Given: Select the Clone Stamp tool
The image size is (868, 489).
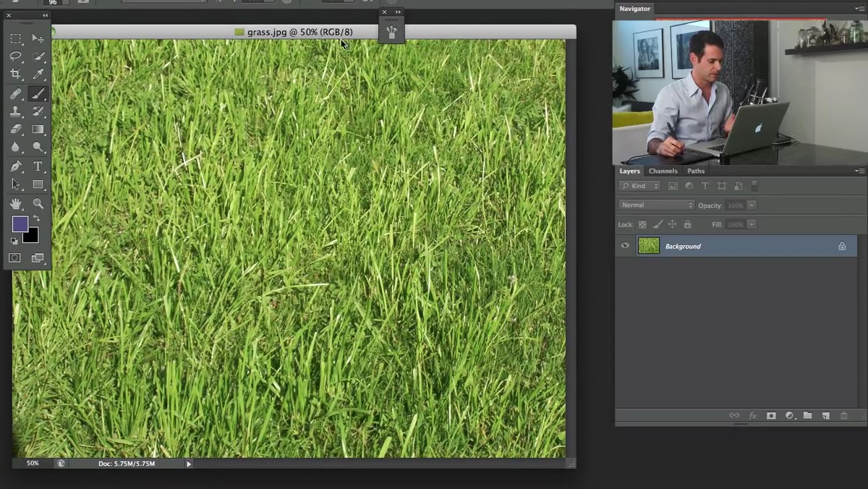Looking at the screenshot, I should tap(16, 111).
